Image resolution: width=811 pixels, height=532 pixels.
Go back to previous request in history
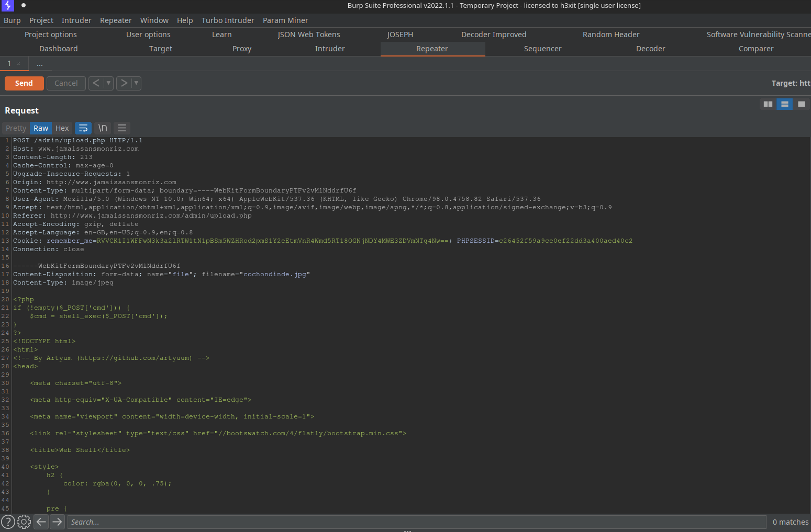pos(96,83)
